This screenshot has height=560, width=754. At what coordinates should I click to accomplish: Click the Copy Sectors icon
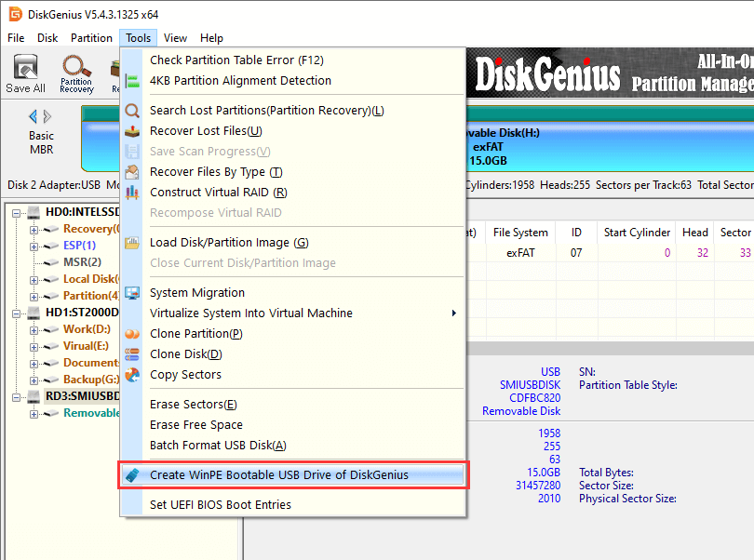[x=132, y=375]
